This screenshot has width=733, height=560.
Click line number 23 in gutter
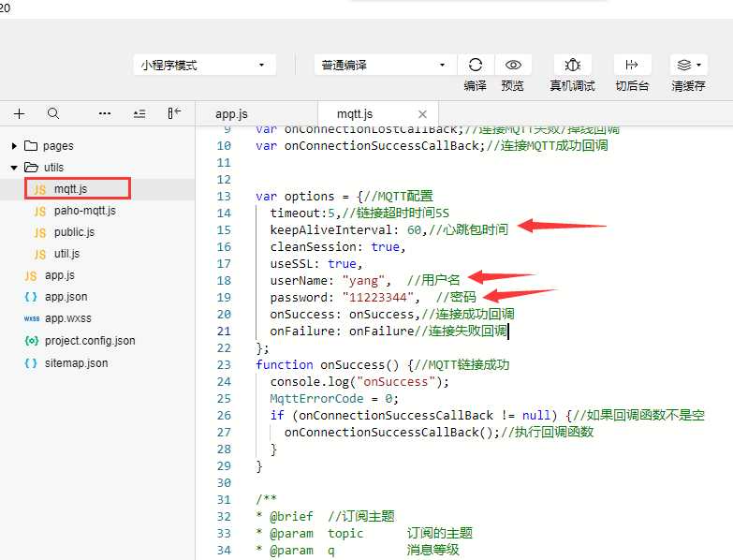click(x=224, y=364)
